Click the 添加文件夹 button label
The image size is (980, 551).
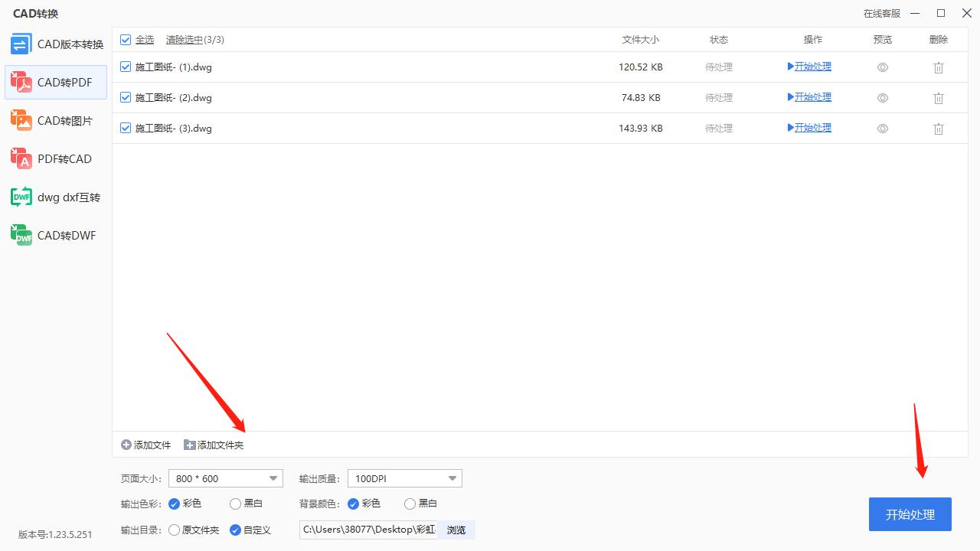220,445
